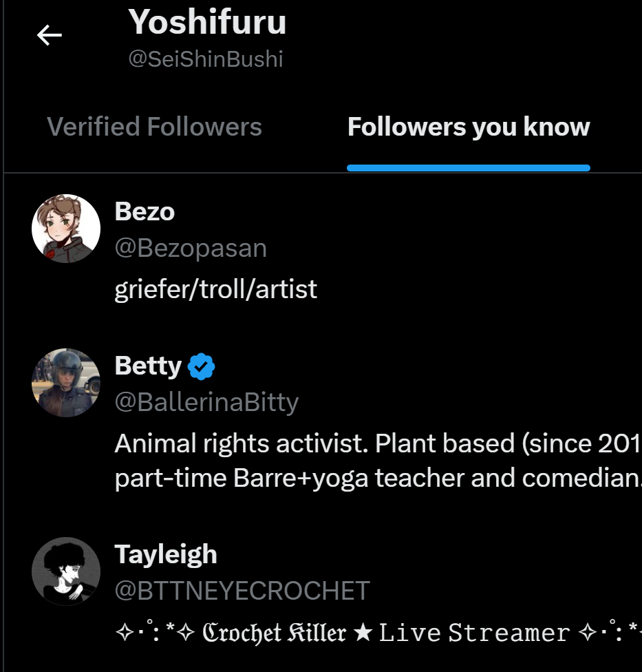The width and height of the screenshot is (642, 672).
Task: Click the @Bezopasan handle
Action: pos(191,248)
